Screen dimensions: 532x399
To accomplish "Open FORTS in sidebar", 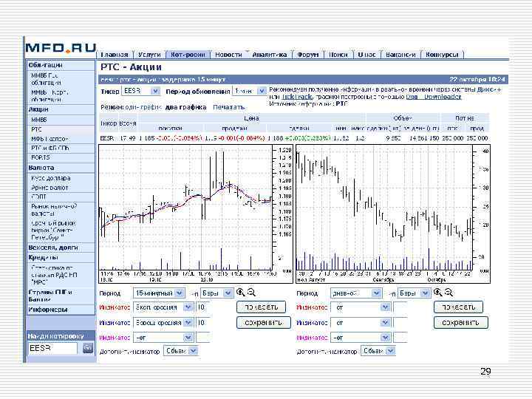I will [41, 157].
